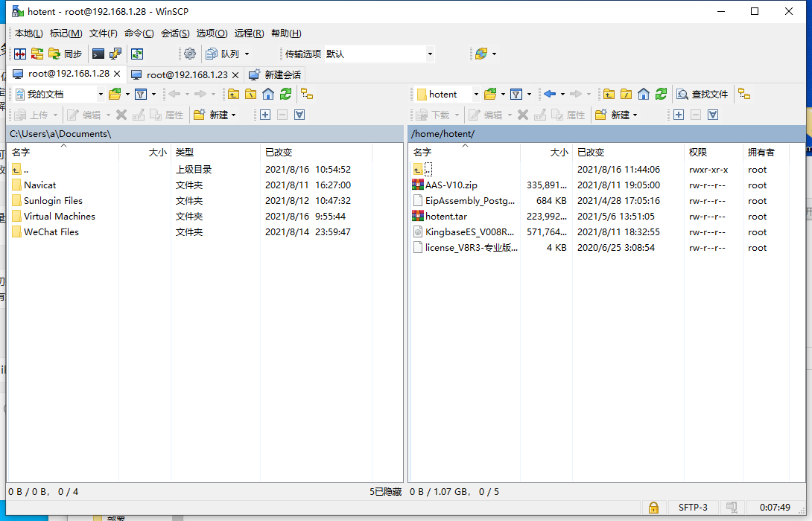Click remote panel filter funnel icon
Screen dimensions: 812x521
[516, 95]
